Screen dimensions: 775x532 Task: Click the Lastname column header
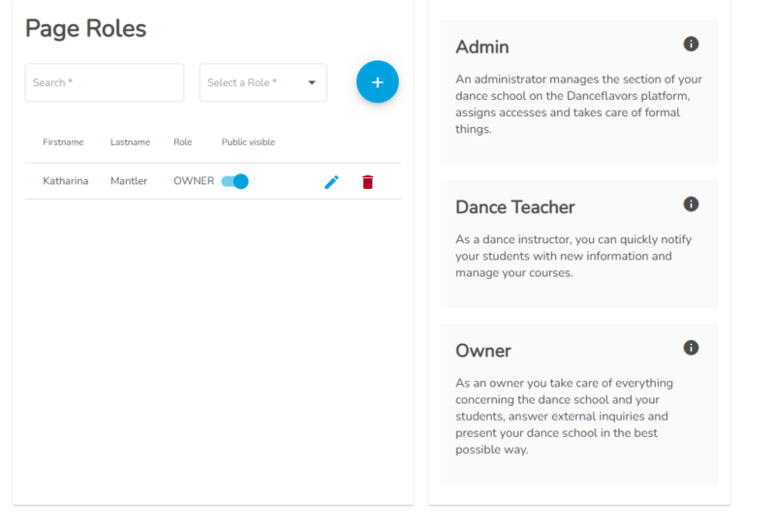coord(130,141)
